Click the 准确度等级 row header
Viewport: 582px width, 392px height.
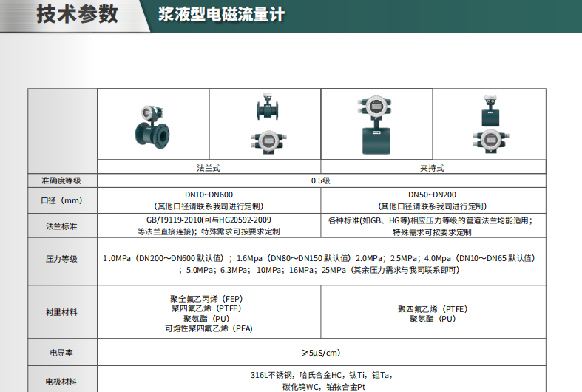(62, 180)
